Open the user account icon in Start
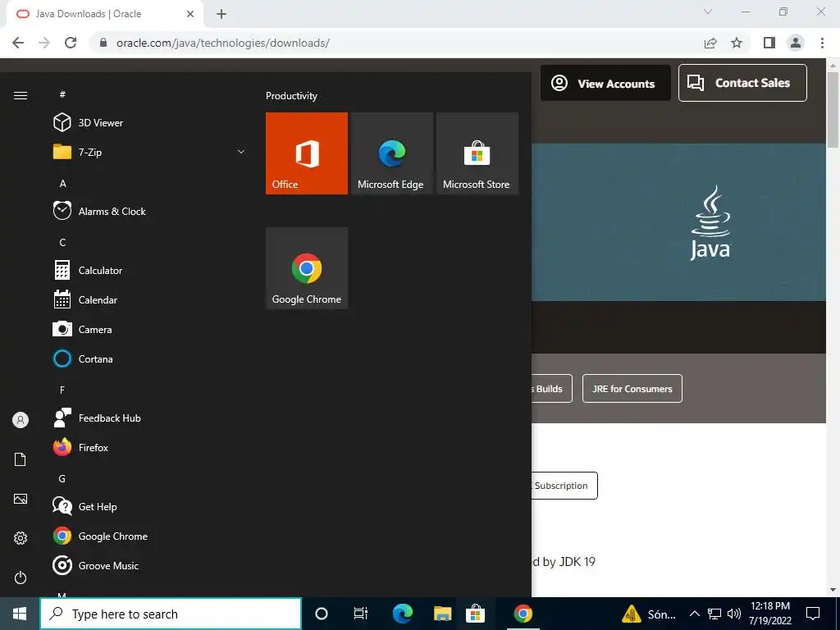The width and height of the screenshot is (840, 630). 21,420
